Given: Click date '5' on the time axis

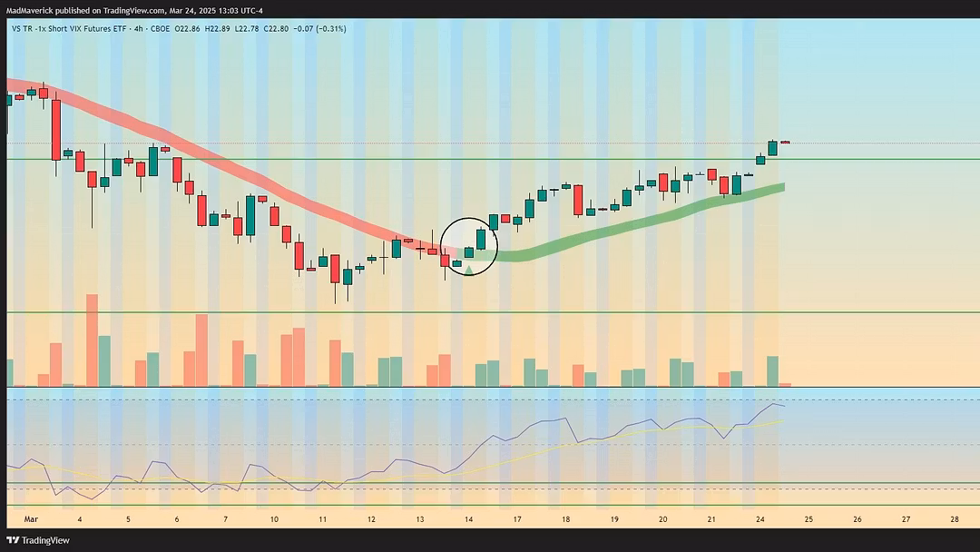Looking at the screenshot, I should pyautogui.click(x=128, y=519).
